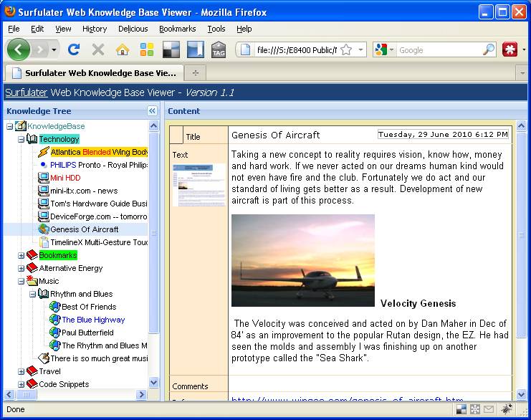Select Best Of Friends article
This screenshot has width=531, height=420.
pyautogui.click(x=89, y=307)
